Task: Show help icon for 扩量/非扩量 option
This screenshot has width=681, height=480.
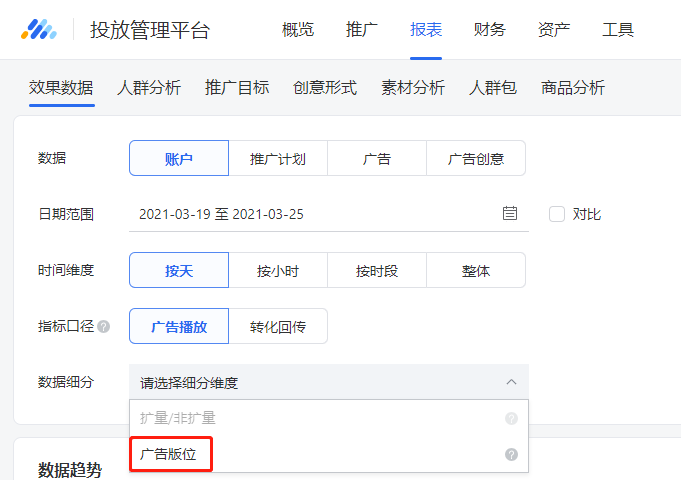Action: point(511,418)
